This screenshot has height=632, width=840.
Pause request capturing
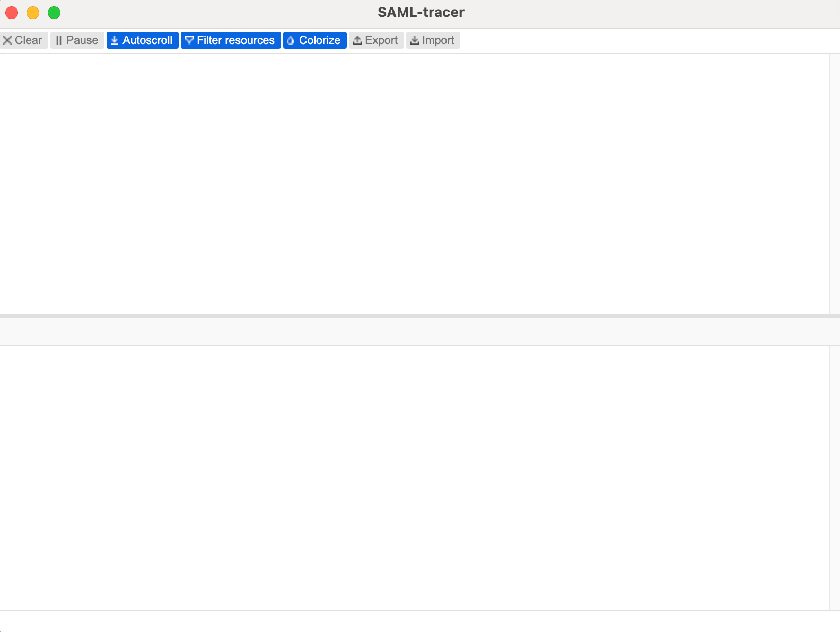pos(77,40)
